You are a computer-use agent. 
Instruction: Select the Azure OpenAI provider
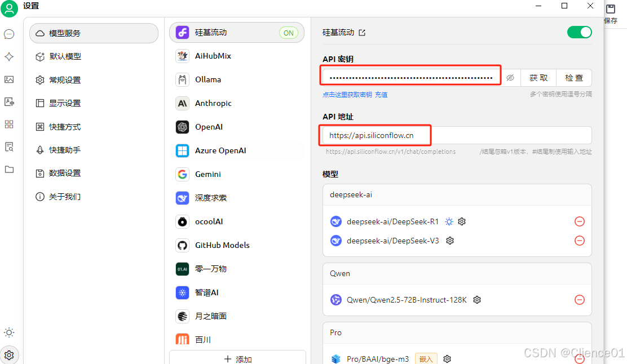point(237,150)
